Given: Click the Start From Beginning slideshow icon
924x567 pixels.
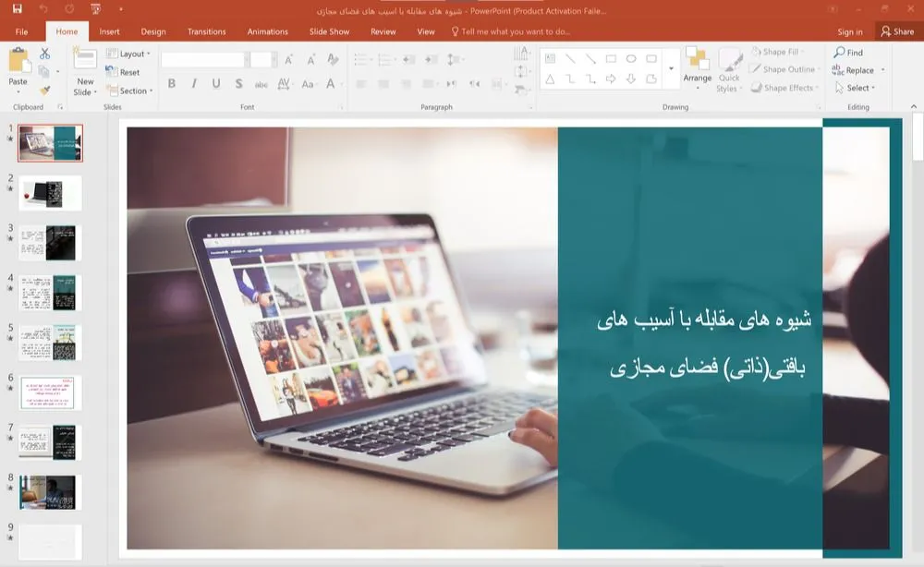Looking at the screenshot, I should click(x=97, y=9).
